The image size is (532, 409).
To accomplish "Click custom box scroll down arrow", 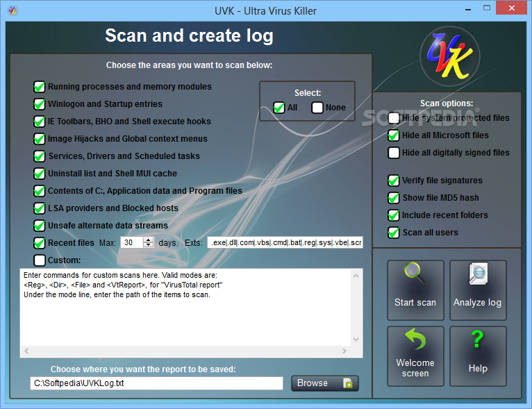I will 356,339.
